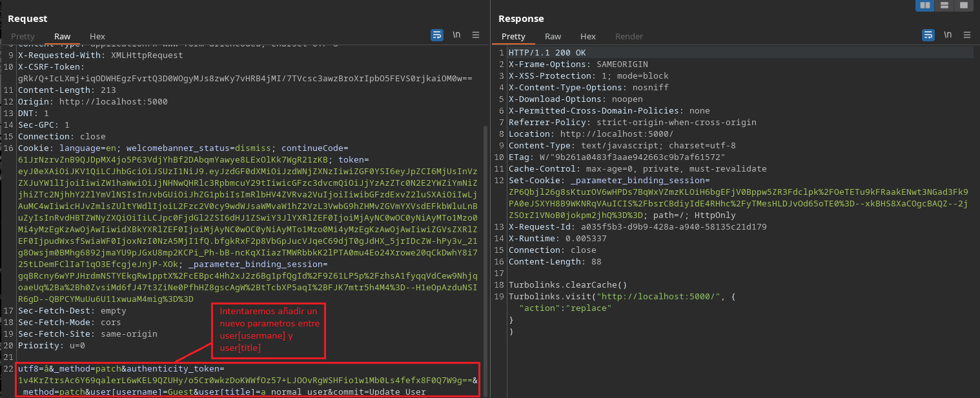The width and height of the screenshot is (980, 398).
Task: Open the Pretty tab in Request
Action: click(x=23, y=37)
